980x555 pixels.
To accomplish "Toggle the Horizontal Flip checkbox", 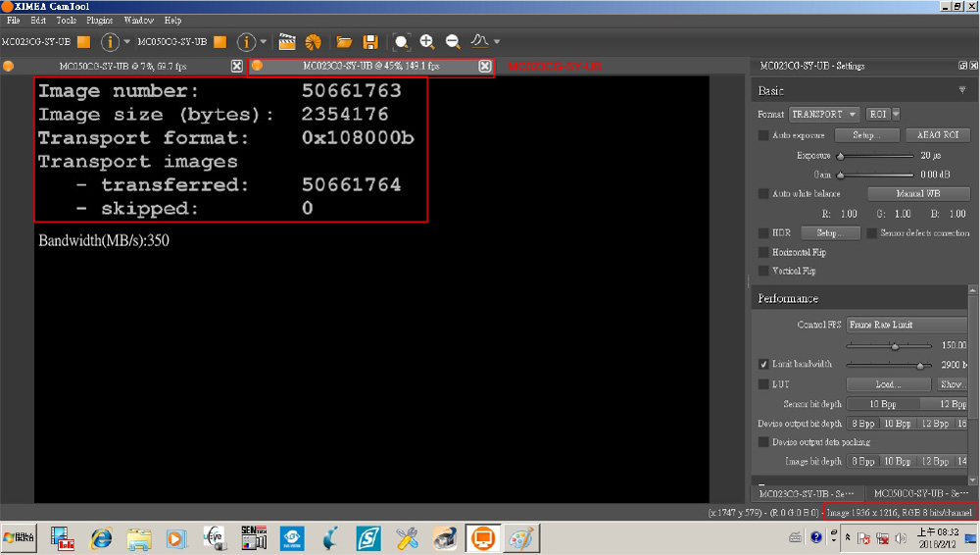I will [x=764, y=252].
